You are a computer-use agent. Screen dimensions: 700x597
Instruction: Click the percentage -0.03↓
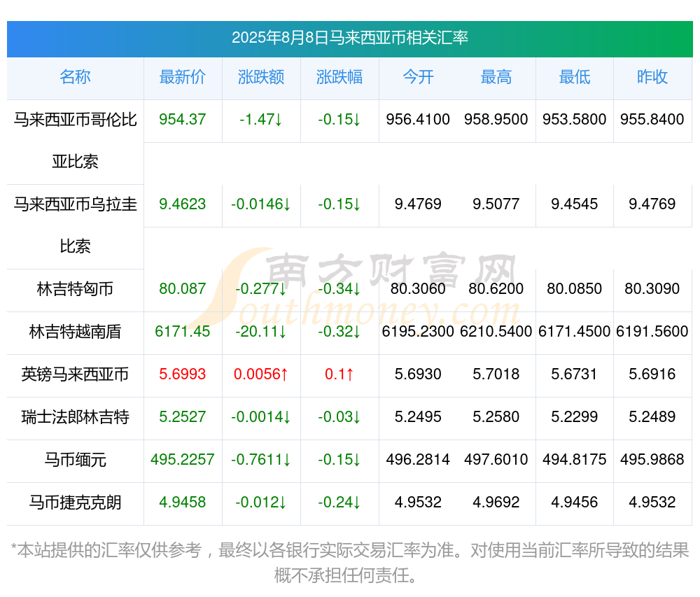click(339, 416)
